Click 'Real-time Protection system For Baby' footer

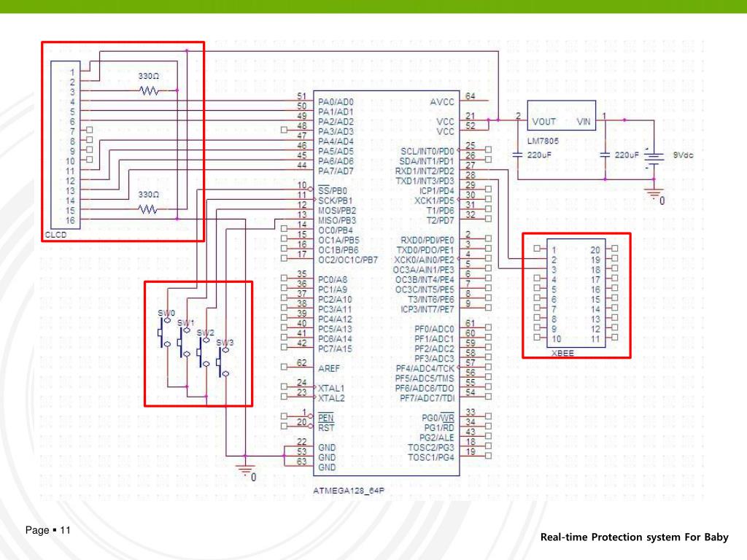pyautogui.click(x=634, y=537)
